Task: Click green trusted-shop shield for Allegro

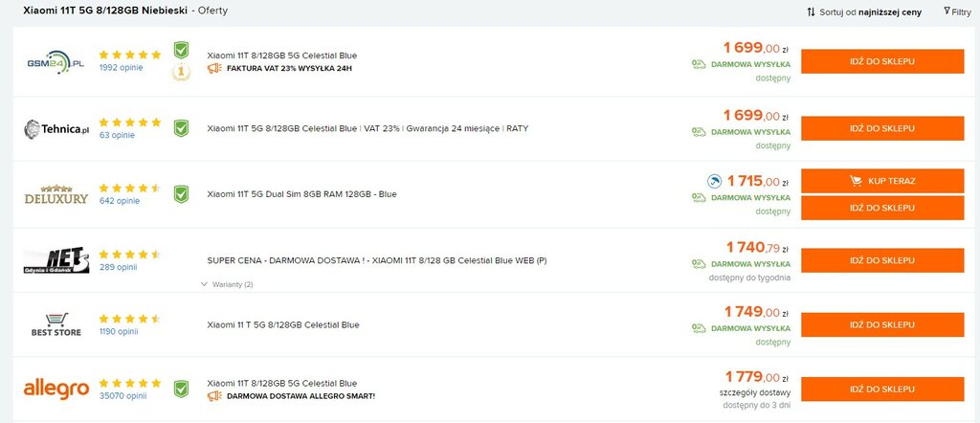Action: (181, 389)
